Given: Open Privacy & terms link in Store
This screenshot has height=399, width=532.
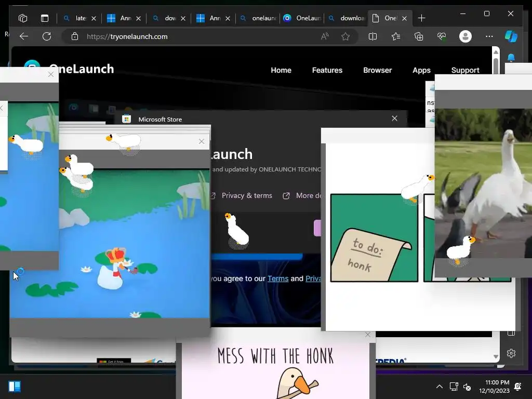Looking at the screenshot, I should pyautogui.click(x=247, y=195).
